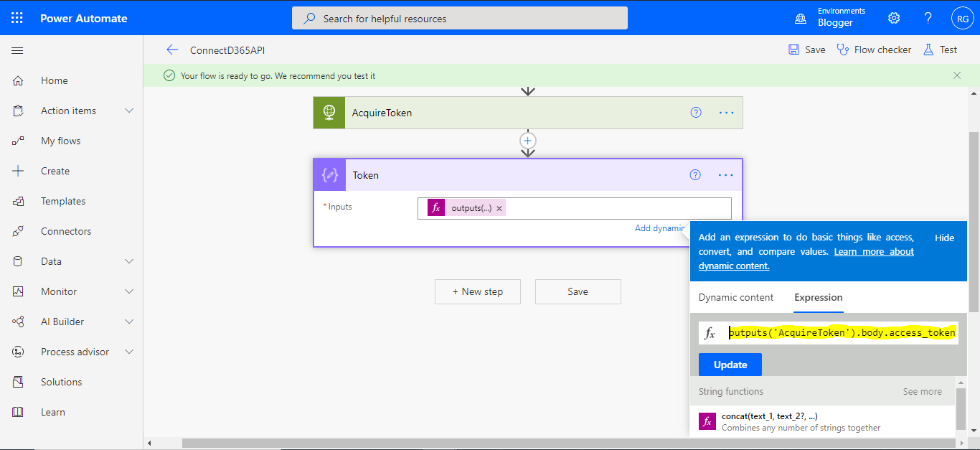Open the help menu

pyautogui.click(x=928, y=17)
